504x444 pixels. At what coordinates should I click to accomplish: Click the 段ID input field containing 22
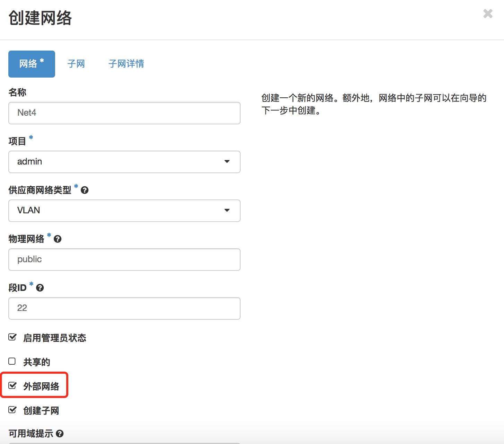click(x=124, y=308)
